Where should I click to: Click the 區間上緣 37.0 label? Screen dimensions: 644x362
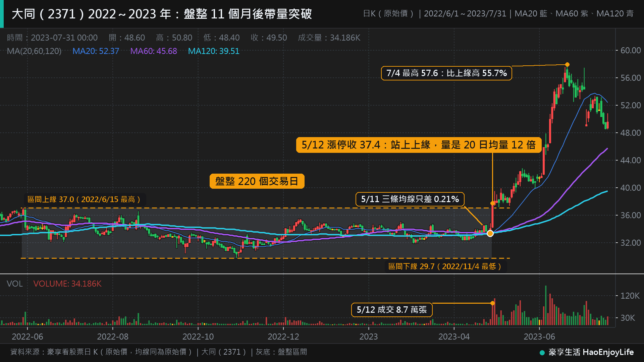point(85,199)
